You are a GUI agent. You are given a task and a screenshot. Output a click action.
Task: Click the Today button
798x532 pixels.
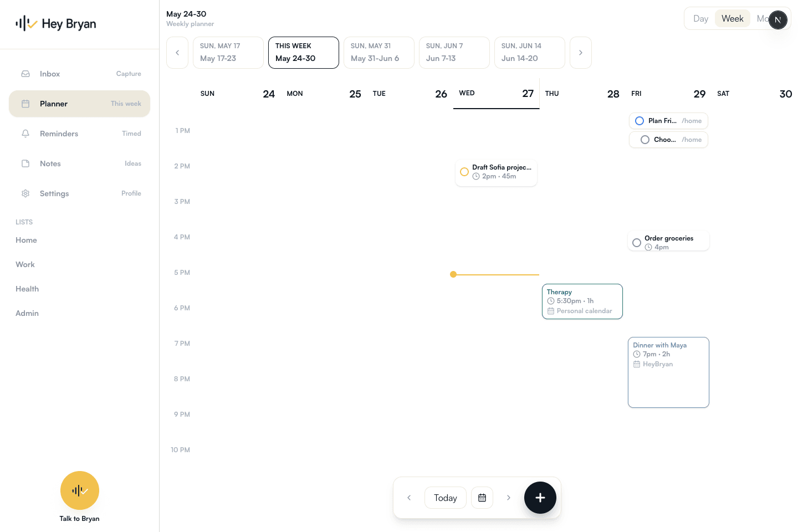[x=446, y=498]
